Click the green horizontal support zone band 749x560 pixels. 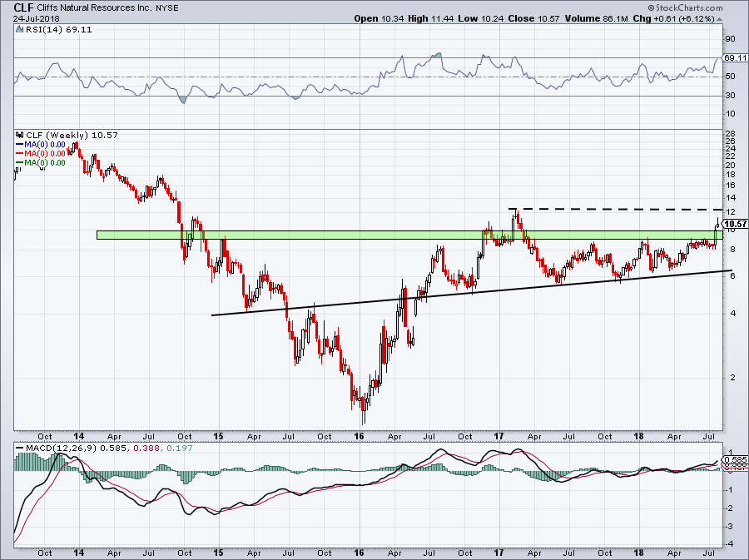pos(409,235)
